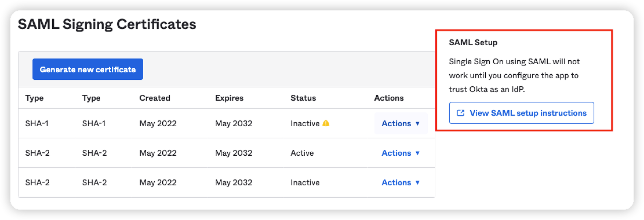Click the Actions column header

tap(389, 98)
